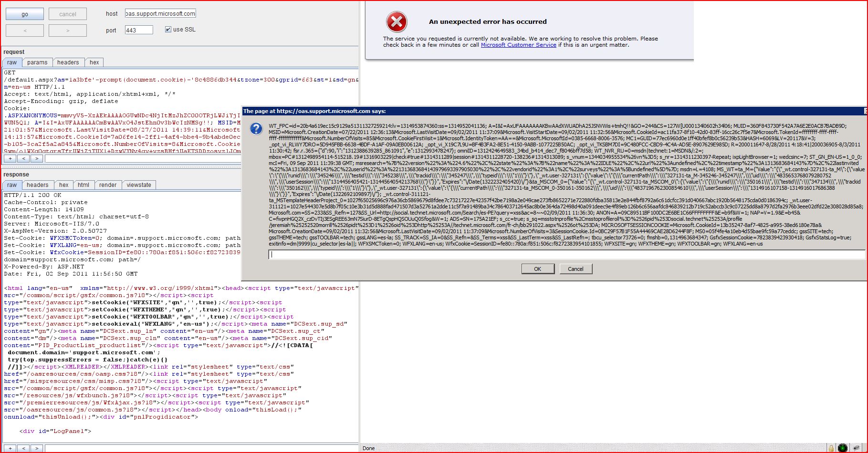
Task: Edit the port field showing 443
Action: click(x=139, y=30)
